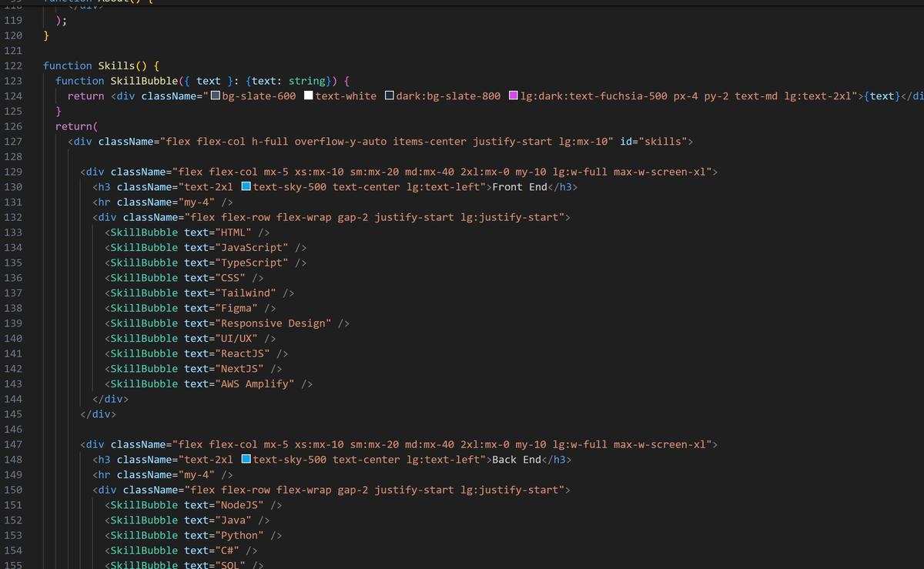
Task: Click the "Responsive Design" string value
Action: coord(273,323)
